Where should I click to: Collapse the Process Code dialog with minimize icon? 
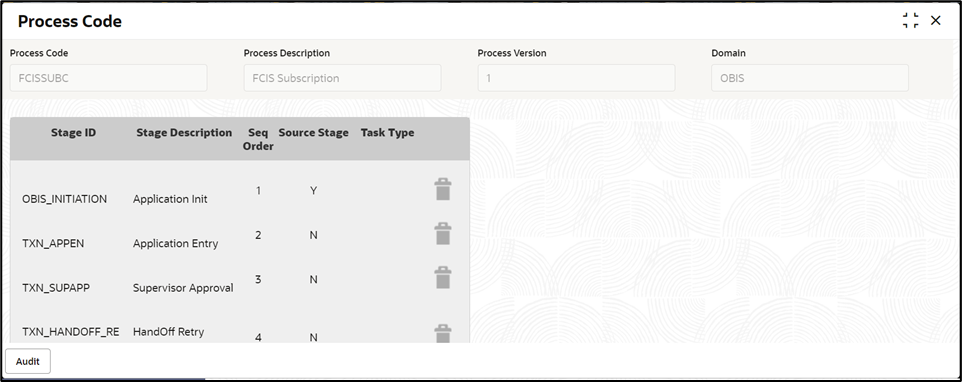[x=910, y=20]
